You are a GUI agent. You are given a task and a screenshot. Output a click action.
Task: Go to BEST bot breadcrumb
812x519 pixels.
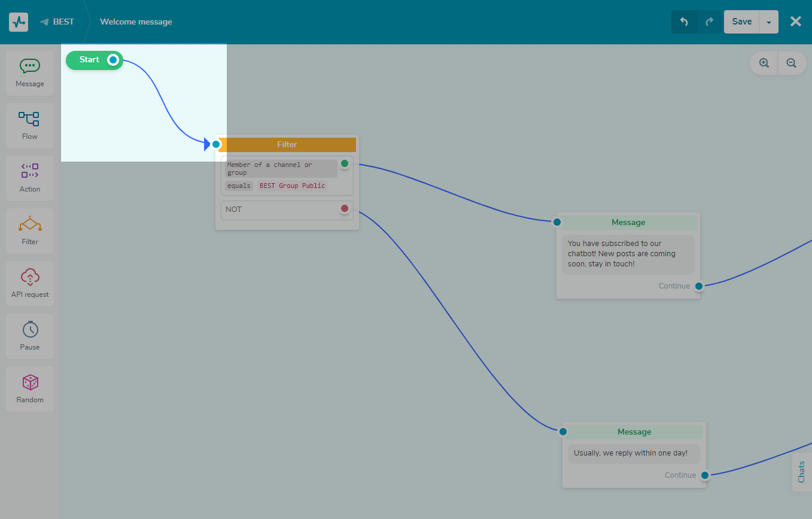(x=57, y=22)
